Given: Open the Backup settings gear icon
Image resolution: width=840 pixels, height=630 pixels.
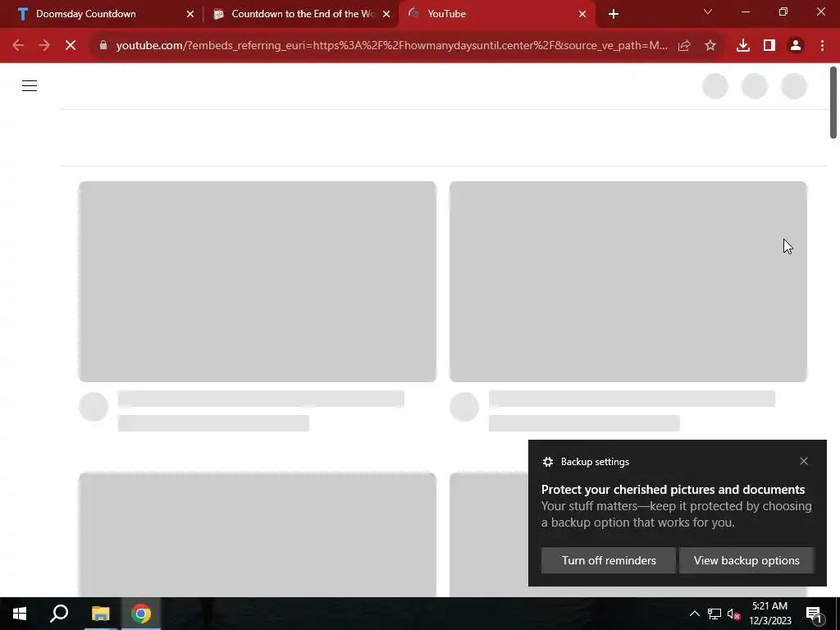Looking at the screenshot, I should [x=547, y=462].
